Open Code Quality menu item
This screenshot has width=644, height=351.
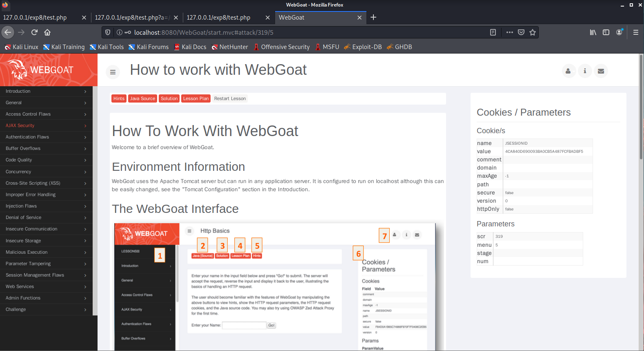46,160
